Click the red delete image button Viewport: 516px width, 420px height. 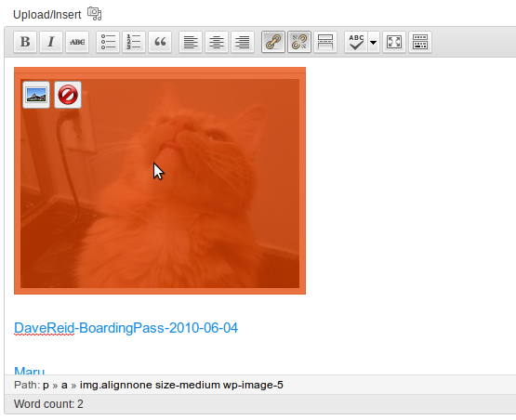tap(68, 95)
